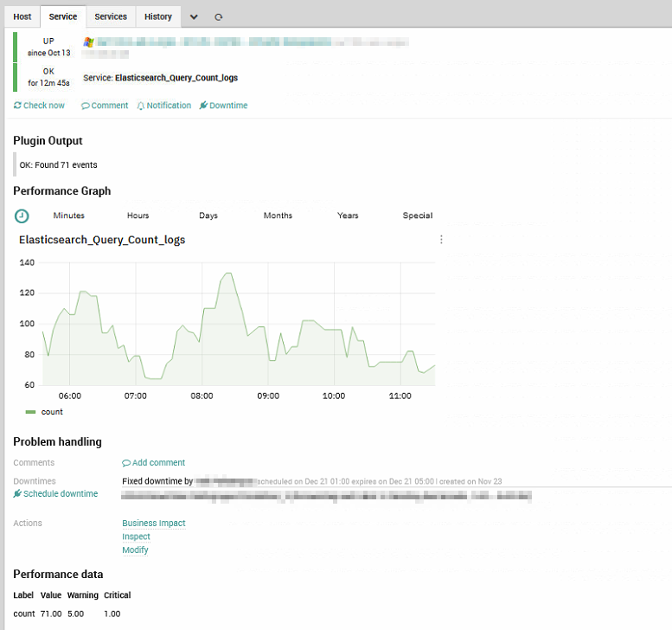Click the 140 y-axis label

pyautogui.click(x=27, y=262)
